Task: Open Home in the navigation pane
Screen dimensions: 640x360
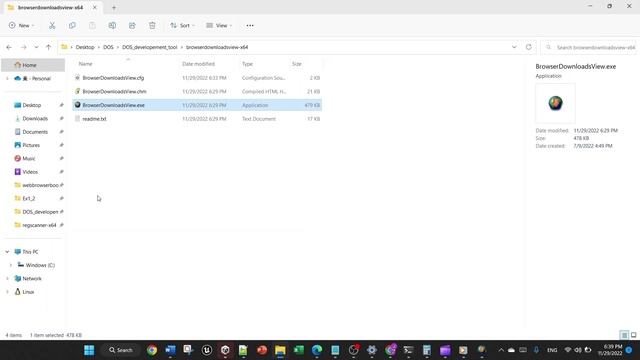Action: pos(33,65)
